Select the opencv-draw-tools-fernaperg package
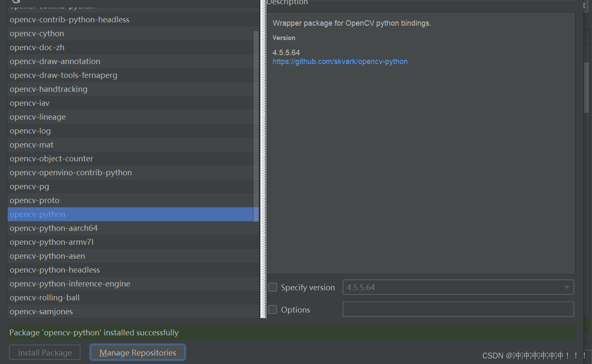592x364 pixels. (134, 75)
